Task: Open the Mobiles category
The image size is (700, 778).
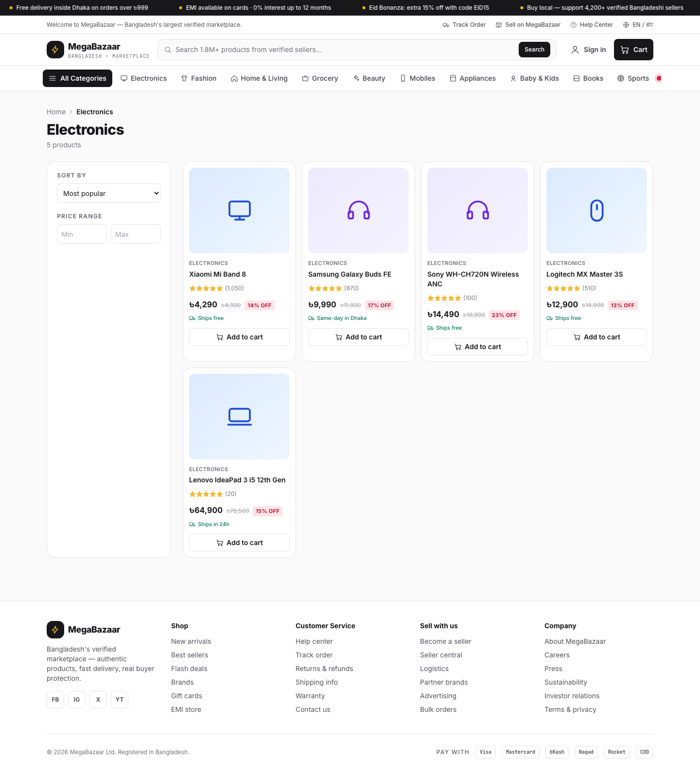Action: click(x=417, y=78)
